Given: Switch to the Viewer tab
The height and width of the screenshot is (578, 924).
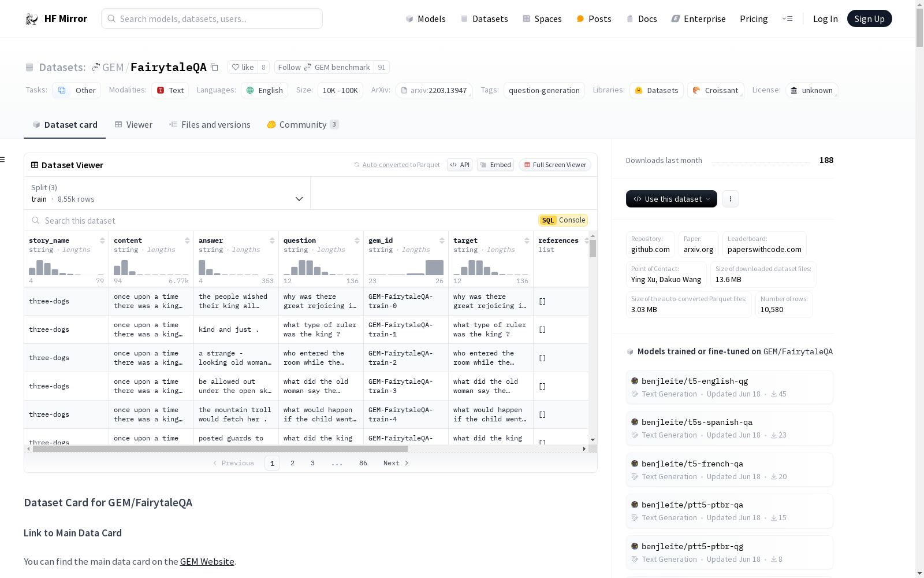Looking at the screenshot, I should (133, 125).
